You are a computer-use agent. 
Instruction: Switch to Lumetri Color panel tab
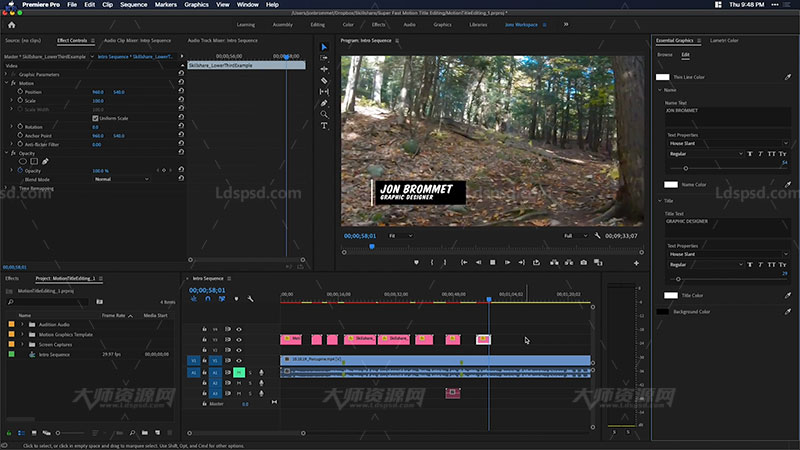pos(724,40)
